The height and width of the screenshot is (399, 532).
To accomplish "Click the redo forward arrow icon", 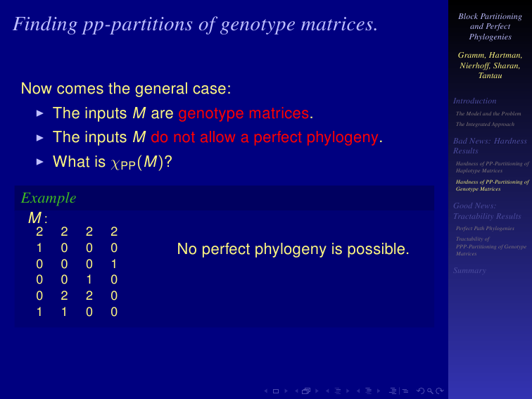I will pyautogui.click(x=440, y=391).
